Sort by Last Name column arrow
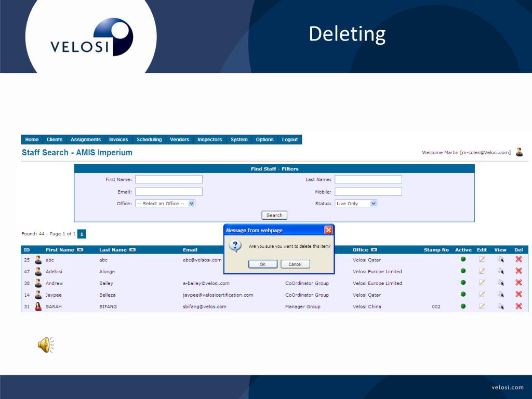 click(132, 250)
